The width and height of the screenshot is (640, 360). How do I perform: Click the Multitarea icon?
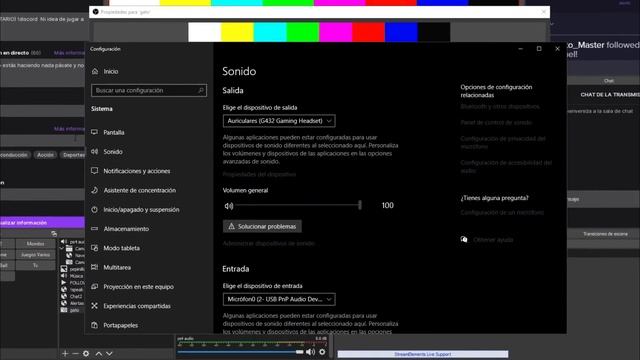click(95, 267)
